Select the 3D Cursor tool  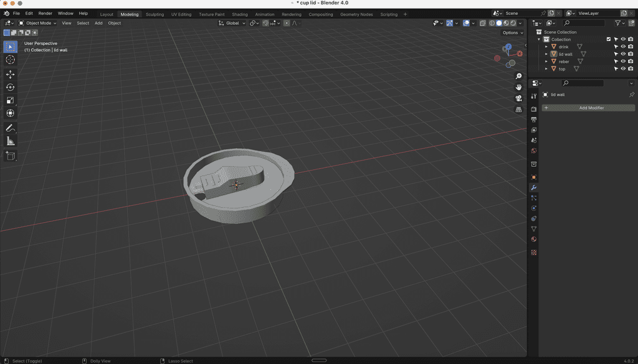pos(10,60)
